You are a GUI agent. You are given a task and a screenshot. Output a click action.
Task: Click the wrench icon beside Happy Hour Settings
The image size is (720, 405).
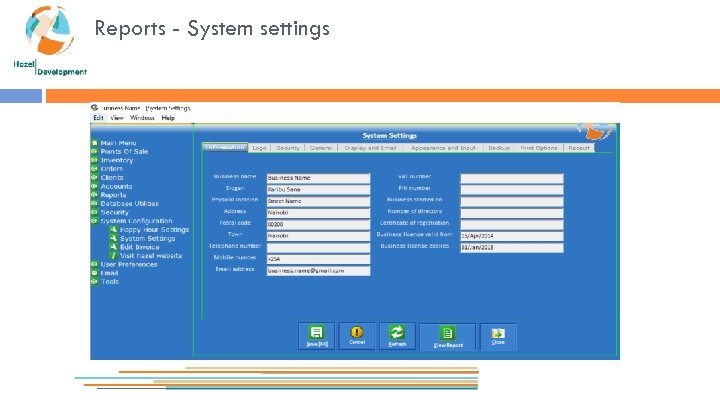tap(113, 229)
